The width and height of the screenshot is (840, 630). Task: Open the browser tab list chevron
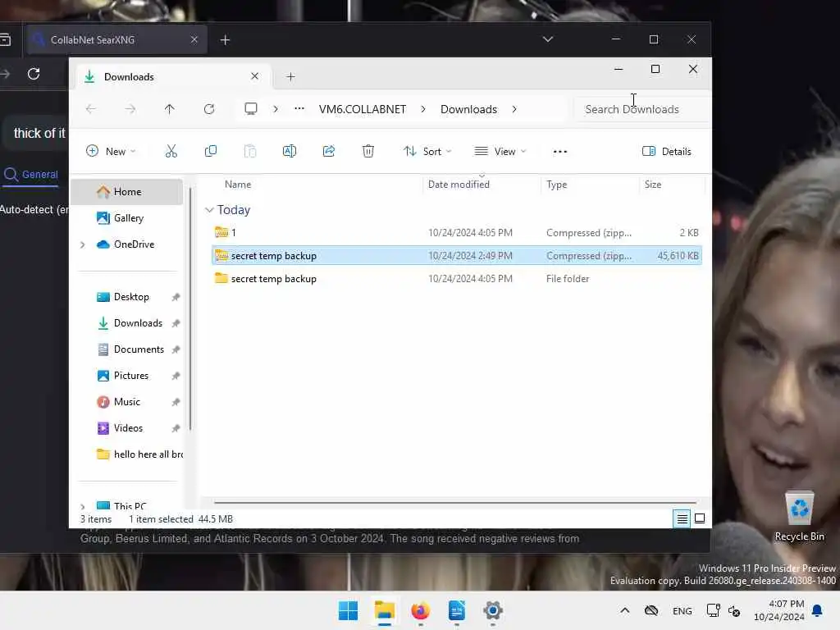547,39
